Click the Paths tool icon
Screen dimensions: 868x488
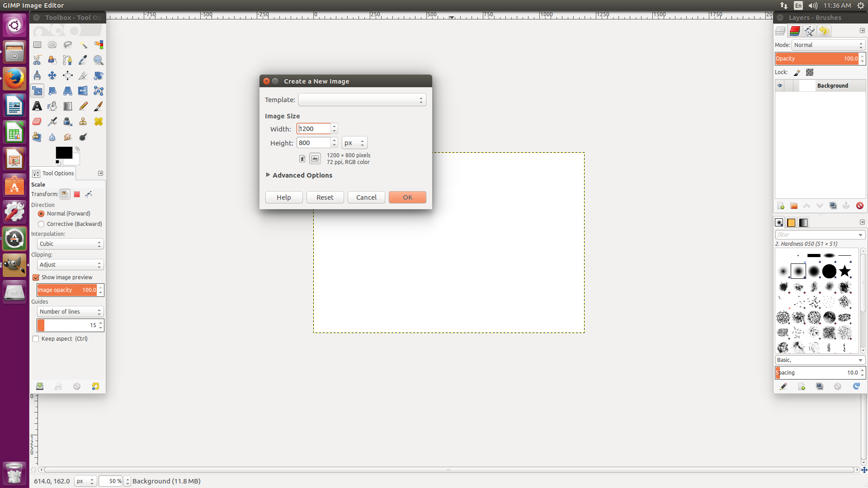(x=67, y=60)
